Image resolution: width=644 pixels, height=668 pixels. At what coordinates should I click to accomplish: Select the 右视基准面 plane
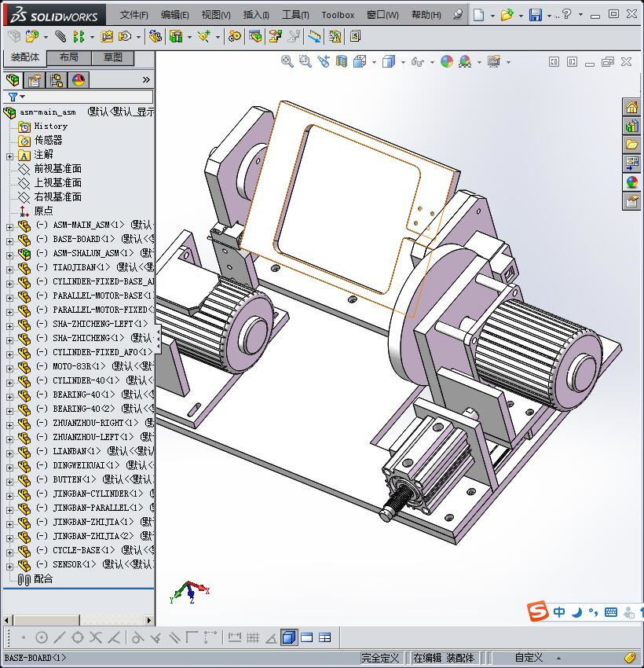(57, 196)
